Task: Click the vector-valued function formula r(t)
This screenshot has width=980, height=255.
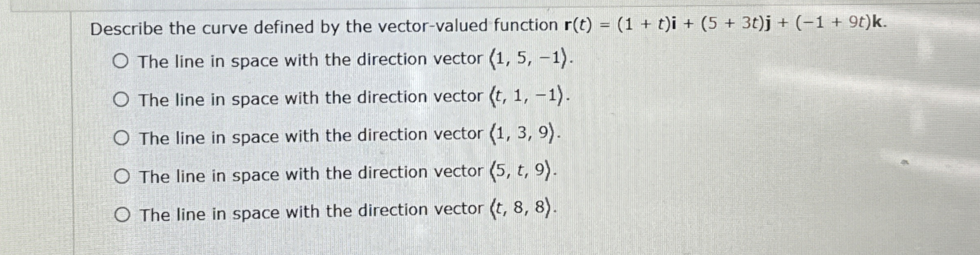Action: [695, 25]
